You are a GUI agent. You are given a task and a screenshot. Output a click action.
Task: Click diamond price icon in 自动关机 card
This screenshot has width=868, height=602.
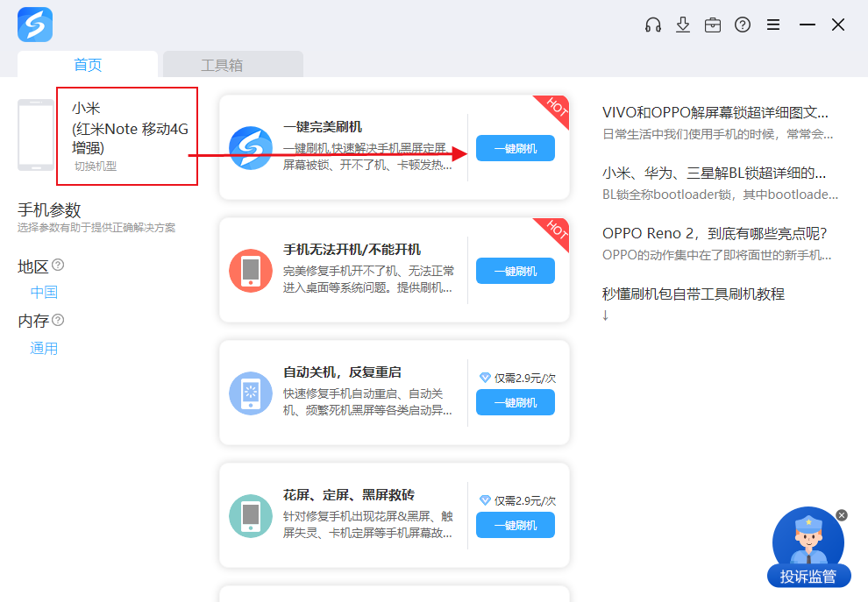pyautogui.click(x=485, y=378)
